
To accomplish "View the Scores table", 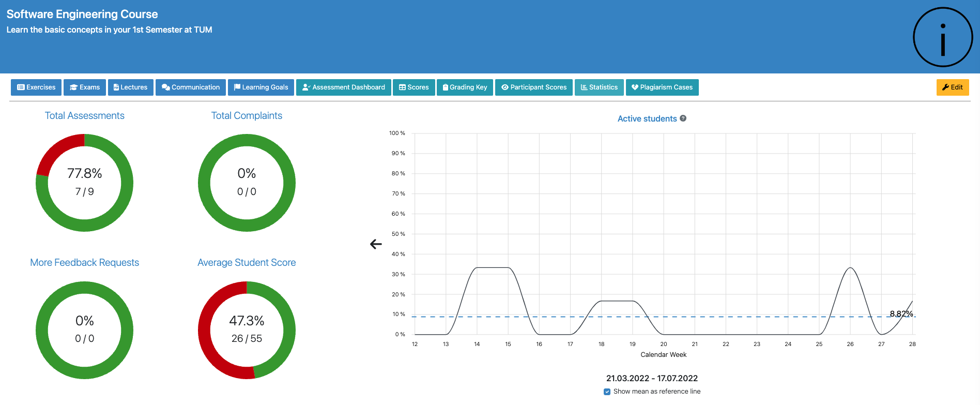I will 414,87.
